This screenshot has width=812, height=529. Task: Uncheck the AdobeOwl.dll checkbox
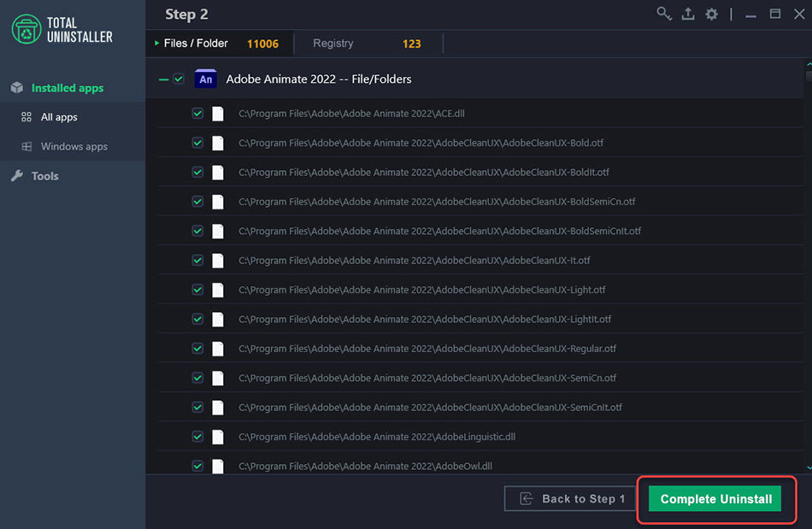(x=197, y=466)
